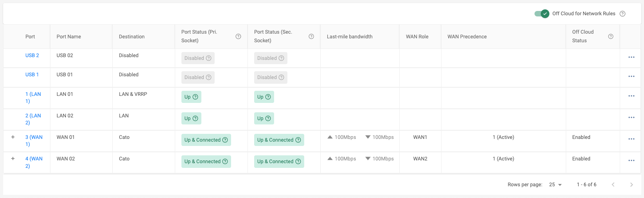Click help icon in LAN 01 primary Up badge
The image size is (644, 198).
coord(196,97)
